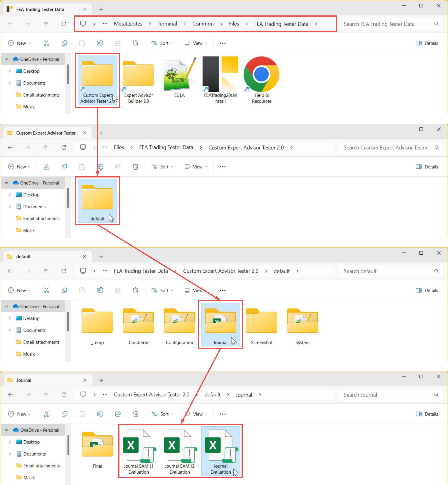Click Cut icon in FEA Trading Tester Data window
The height and width of the screenshot is (485, 448).
click(x=46, y=43)
